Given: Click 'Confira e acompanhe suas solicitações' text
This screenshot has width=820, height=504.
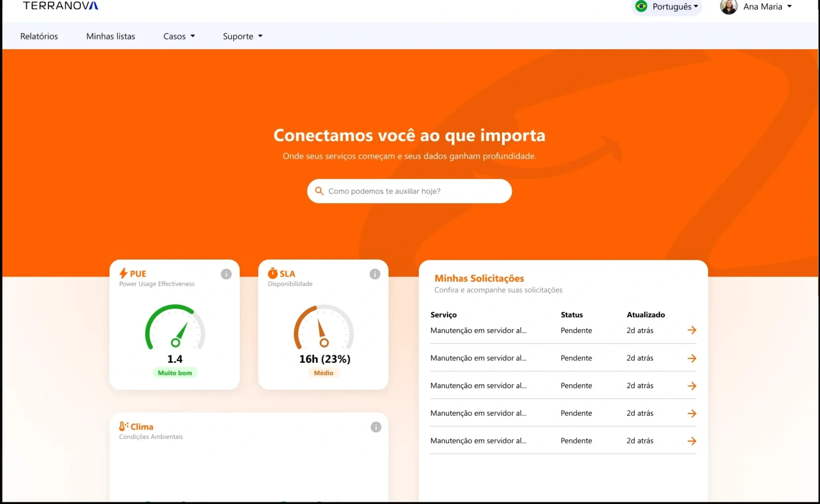Looking at the screenshot, I should (x=498, y=290).
